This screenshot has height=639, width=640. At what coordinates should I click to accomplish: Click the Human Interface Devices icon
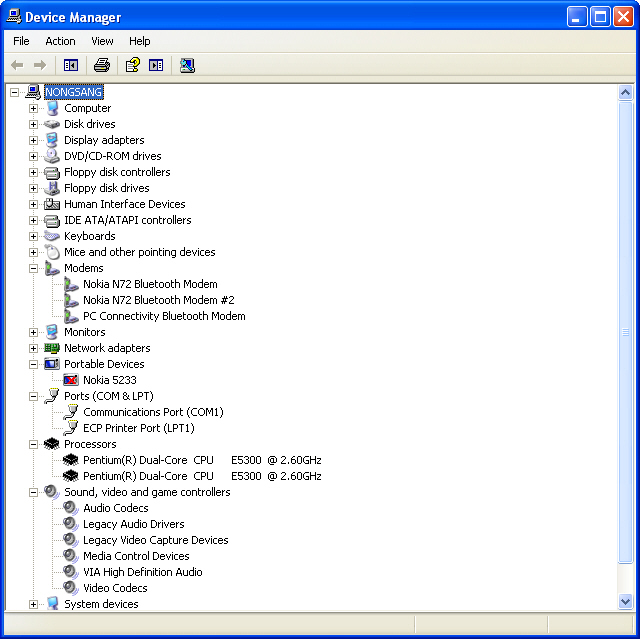[x=52, y=204]
